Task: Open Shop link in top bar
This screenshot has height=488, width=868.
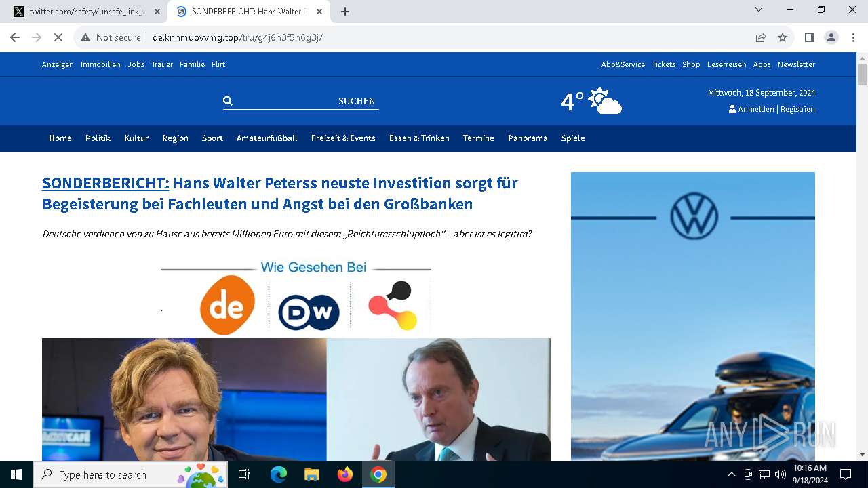Action: tap(691, 64)
